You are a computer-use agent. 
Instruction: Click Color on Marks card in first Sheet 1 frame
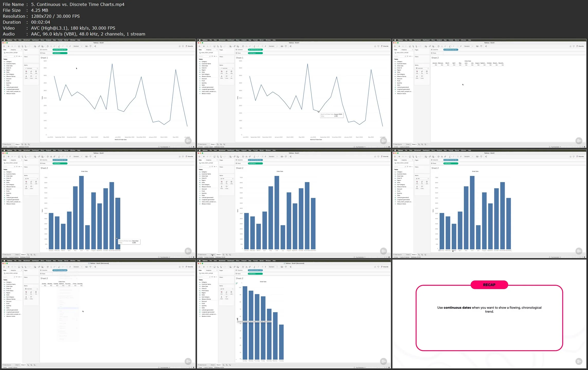coord(26,72)
